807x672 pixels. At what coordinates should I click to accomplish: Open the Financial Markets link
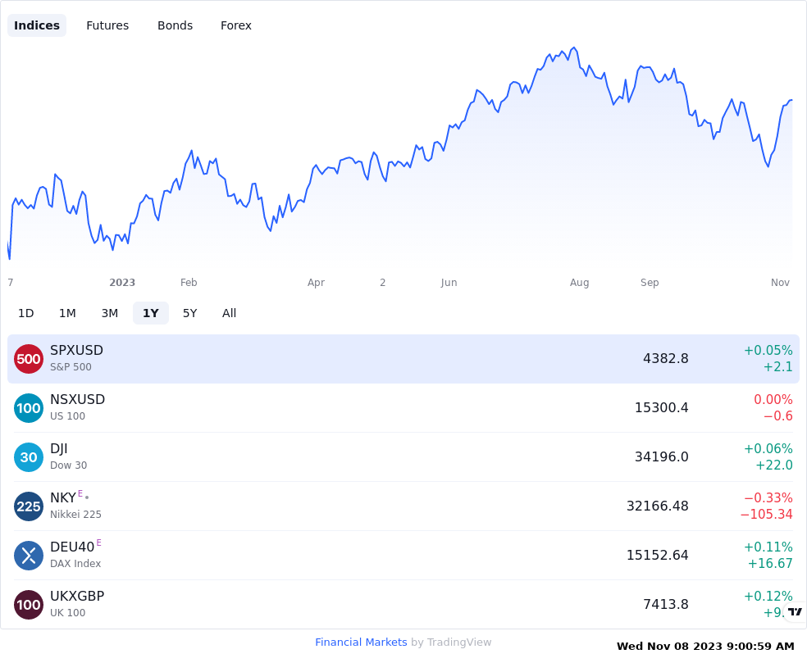click(x=361, y=642)
